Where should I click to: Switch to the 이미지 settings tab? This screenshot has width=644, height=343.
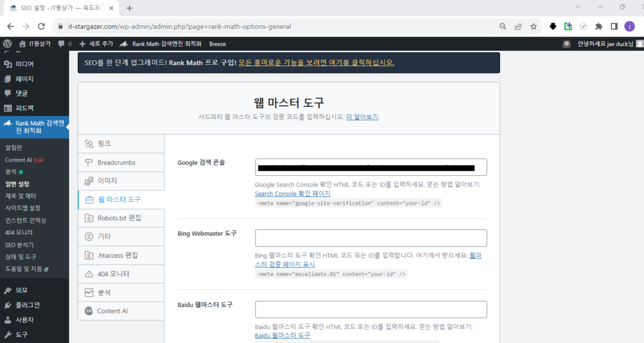point(121,181)
